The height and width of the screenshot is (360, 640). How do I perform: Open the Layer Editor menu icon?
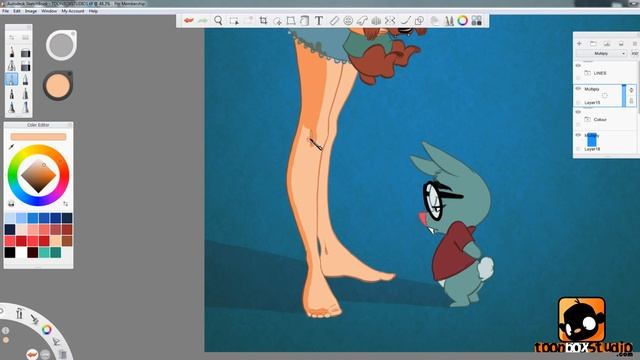coord(635,43)
